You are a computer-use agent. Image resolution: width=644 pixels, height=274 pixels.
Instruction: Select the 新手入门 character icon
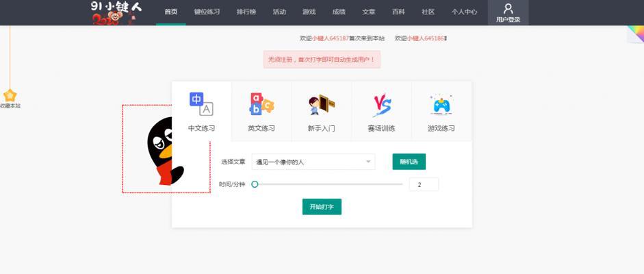(322, 104)
